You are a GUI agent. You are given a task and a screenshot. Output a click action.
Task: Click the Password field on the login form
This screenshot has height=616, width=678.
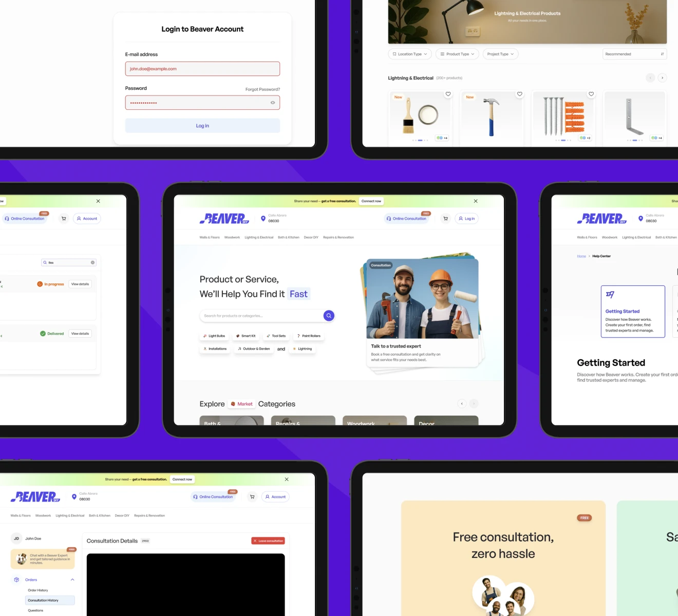pos(202,103)
